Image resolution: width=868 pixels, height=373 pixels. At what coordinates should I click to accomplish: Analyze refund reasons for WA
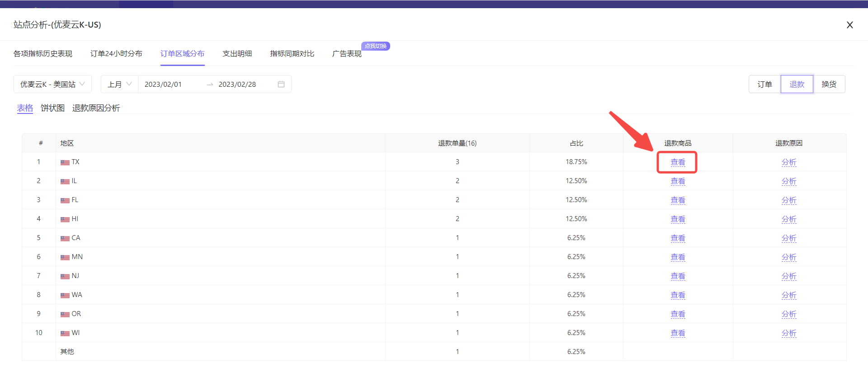click(789, 295)
